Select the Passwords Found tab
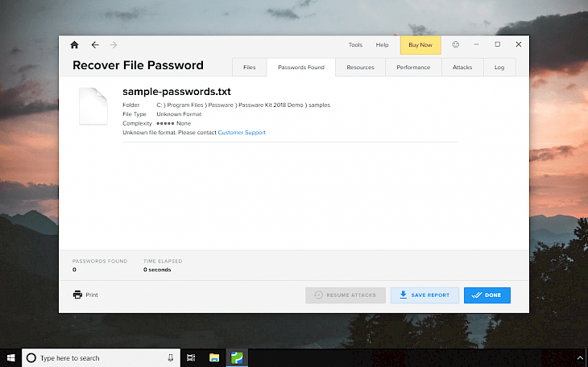 click(x=301, y=67)
